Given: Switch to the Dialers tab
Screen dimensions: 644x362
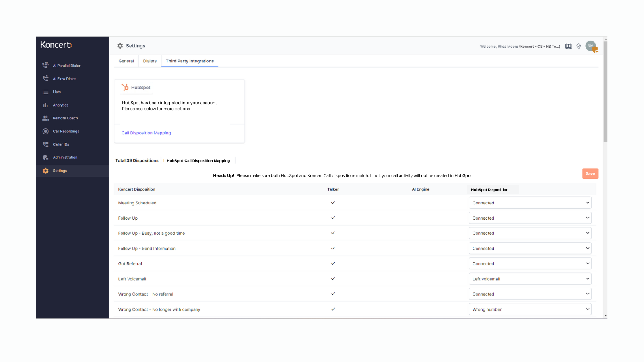Looking at the screenshot, I should (150, 61).
